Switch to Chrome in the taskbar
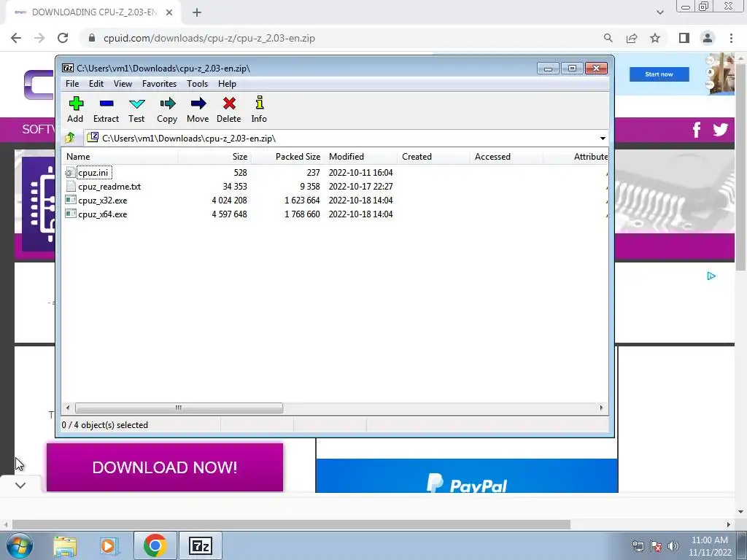747x560 pixels. coord(155,545)
